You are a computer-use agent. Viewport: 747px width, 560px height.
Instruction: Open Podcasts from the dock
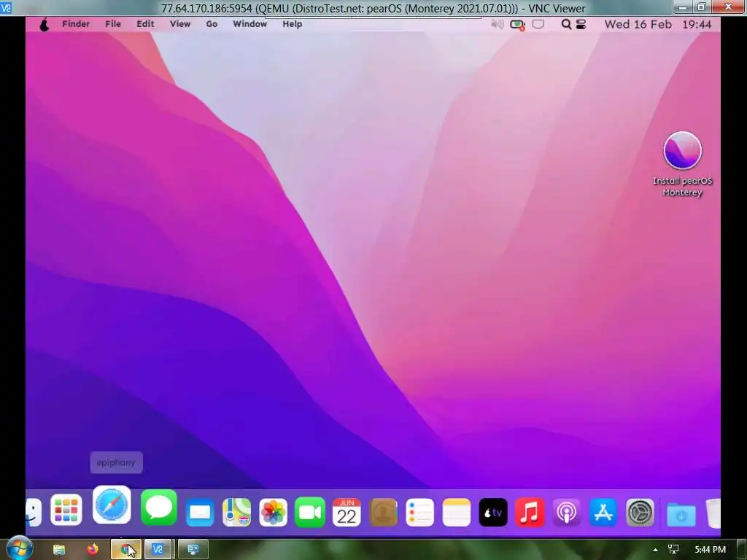click(x=566, y=513)
